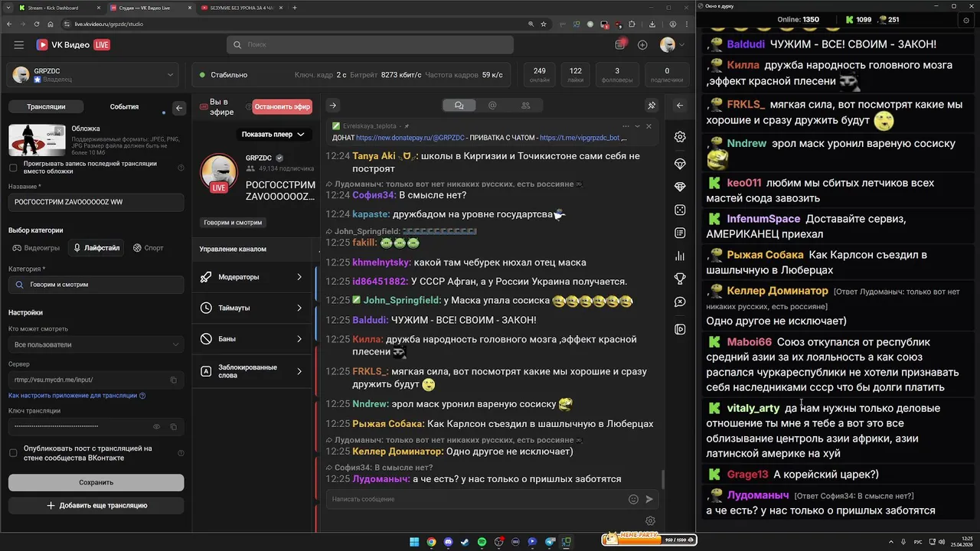The width and height of the screenshot is (980, 551).
Task: Select the Спорт category option
Action: [x=149, y=248]
